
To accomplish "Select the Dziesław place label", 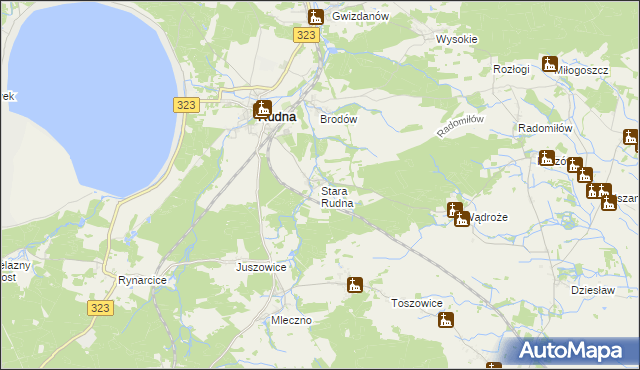I will pos(593,290).
